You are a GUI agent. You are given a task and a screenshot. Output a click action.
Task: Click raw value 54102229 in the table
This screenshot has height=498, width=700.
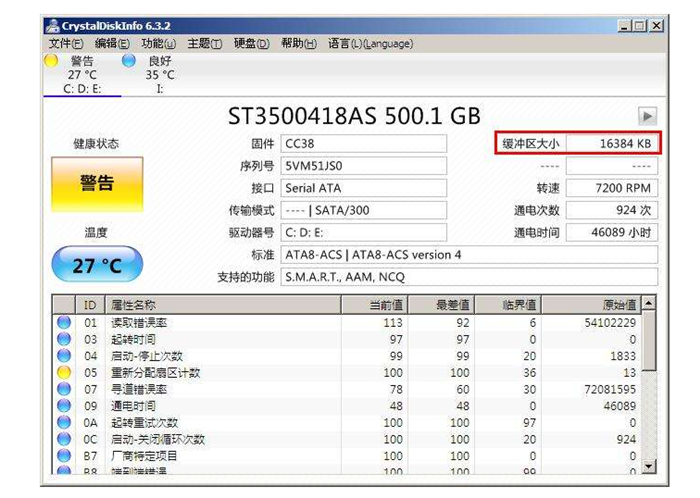point(610,323)
